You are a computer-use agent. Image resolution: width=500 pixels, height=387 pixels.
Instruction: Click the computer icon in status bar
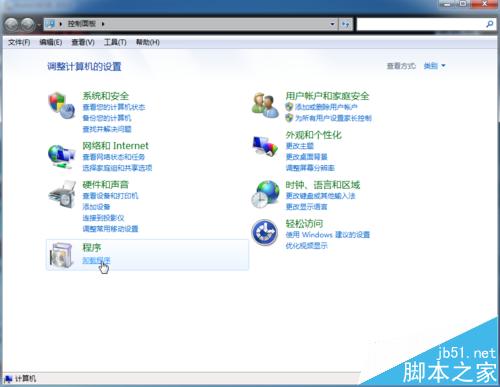(x=8, y=379)
